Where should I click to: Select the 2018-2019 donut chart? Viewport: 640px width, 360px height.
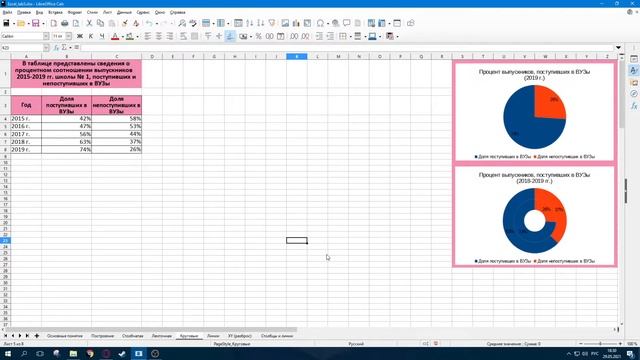point(534,216)
